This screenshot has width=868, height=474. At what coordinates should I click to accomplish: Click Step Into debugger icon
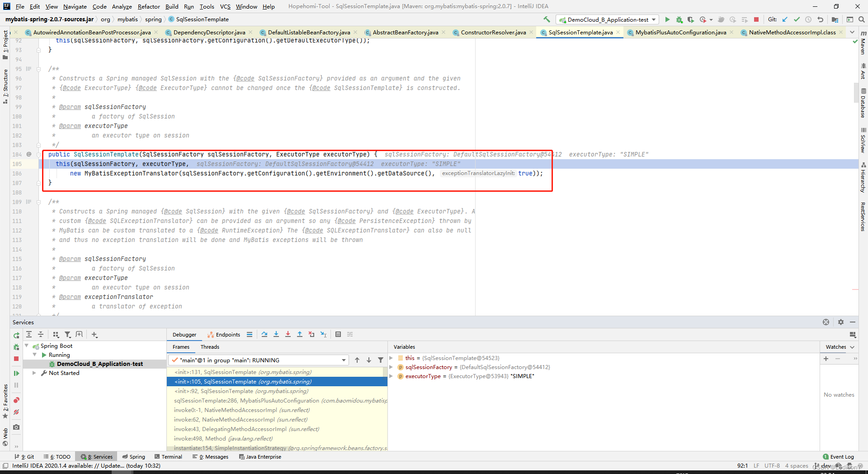click(276, 334)
